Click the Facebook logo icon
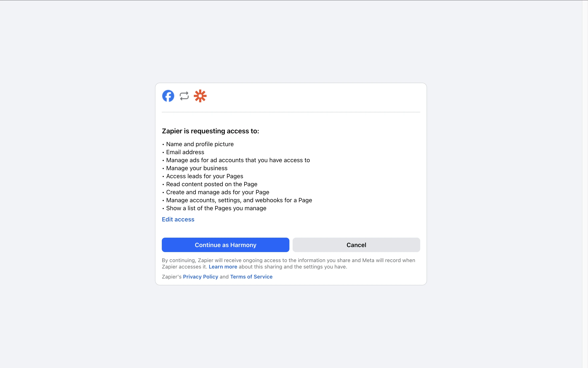Viewport: 588px width, 368px height. 168,96
